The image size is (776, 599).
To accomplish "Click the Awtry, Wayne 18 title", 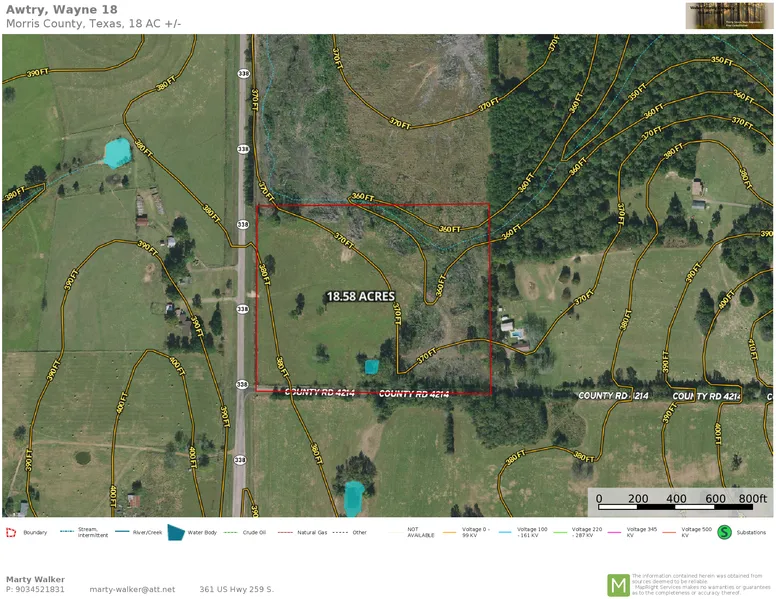I will [x=61, y=10].
